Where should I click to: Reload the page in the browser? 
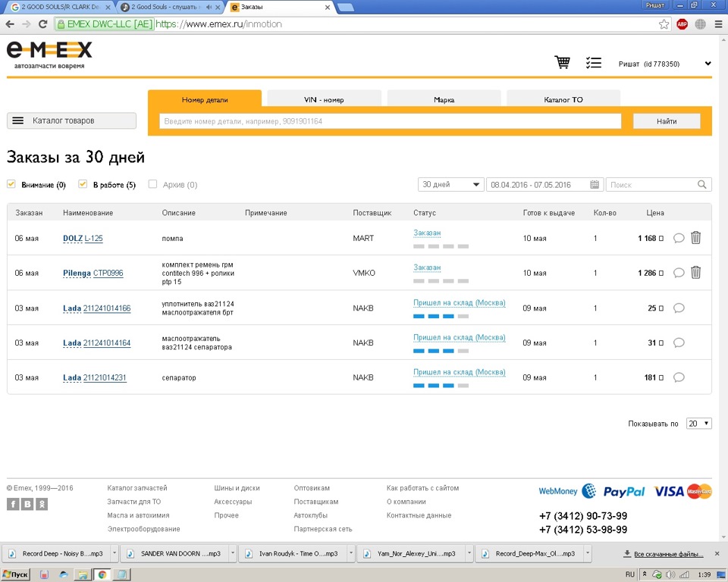tap(42, 24)
